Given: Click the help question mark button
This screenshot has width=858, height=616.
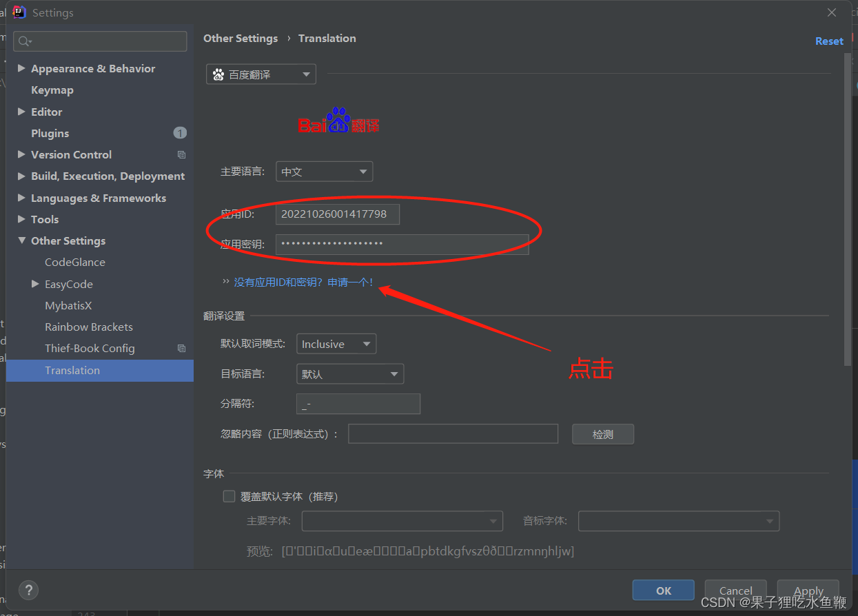Looking at the screenshot, I should [x=28, y=590].
